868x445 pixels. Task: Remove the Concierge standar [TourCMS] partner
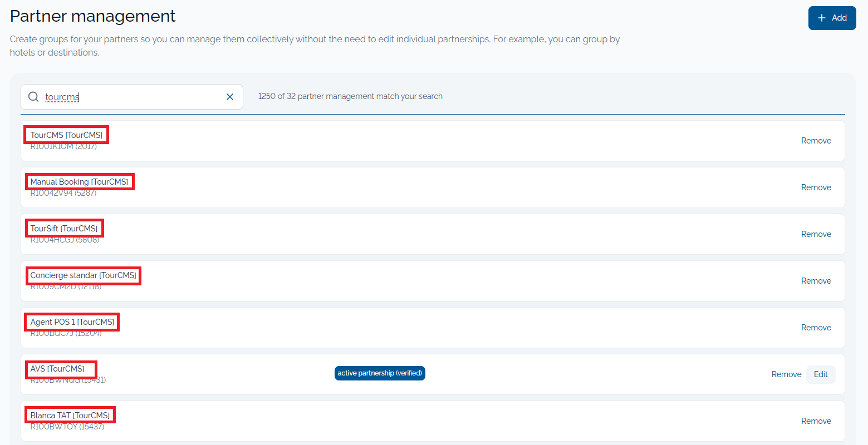coord(816,281)
